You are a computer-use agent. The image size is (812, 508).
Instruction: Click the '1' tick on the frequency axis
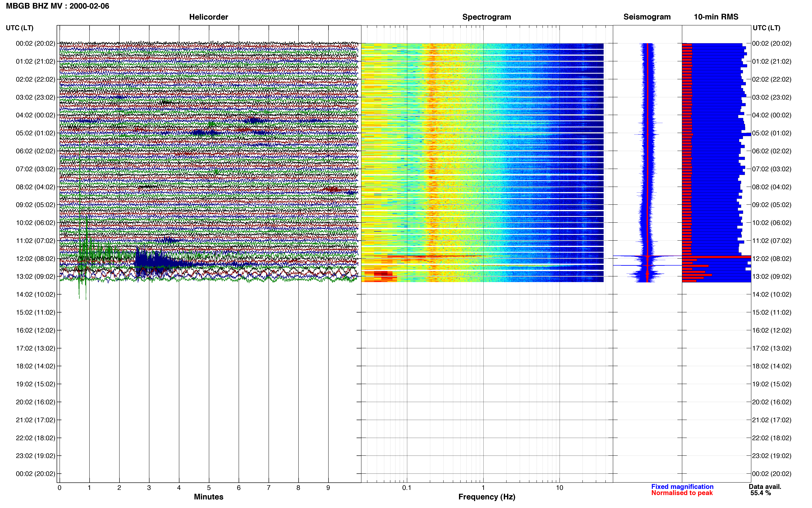pos(483,488)
